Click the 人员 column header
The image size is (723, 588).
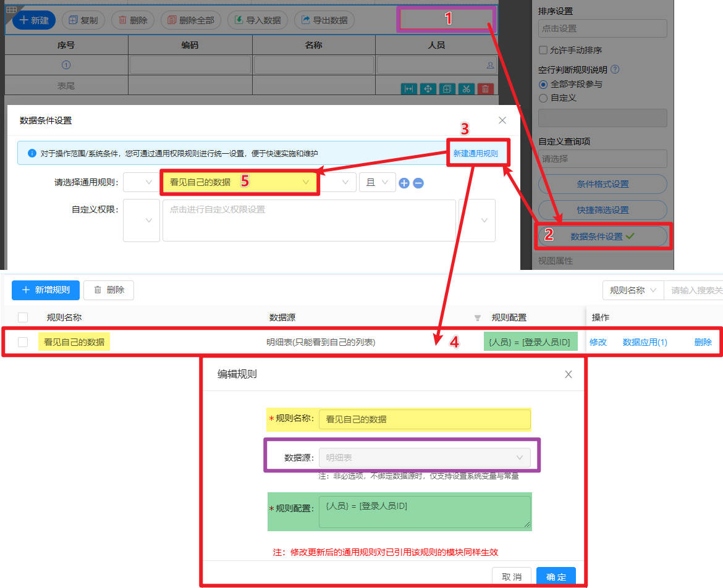[436, 45]
